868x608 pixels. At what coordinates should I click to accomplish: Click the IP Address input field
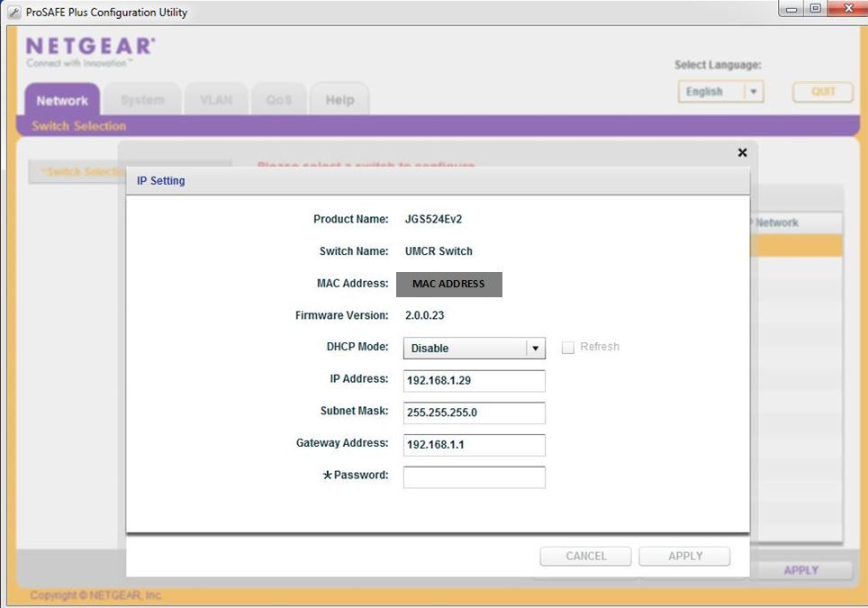tap(474, 380)
